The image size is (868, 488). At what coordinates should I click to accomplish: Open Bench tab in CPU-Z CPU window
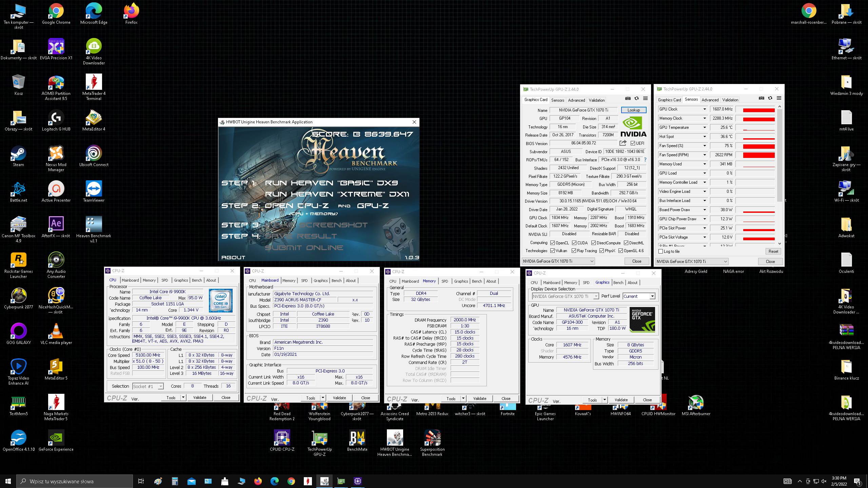pos(197,280)
